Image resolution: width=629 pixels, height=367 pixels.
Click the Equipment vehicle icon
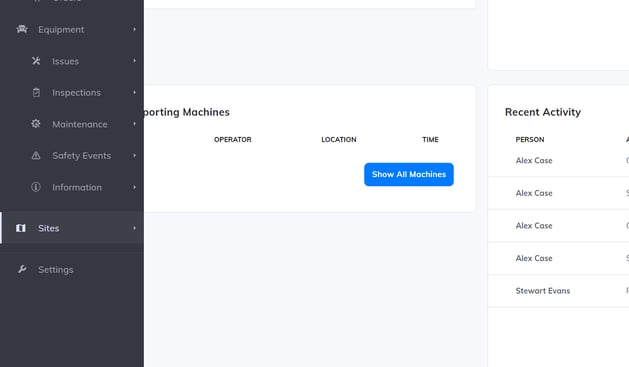pyautogui.click(x=22, y=29)
